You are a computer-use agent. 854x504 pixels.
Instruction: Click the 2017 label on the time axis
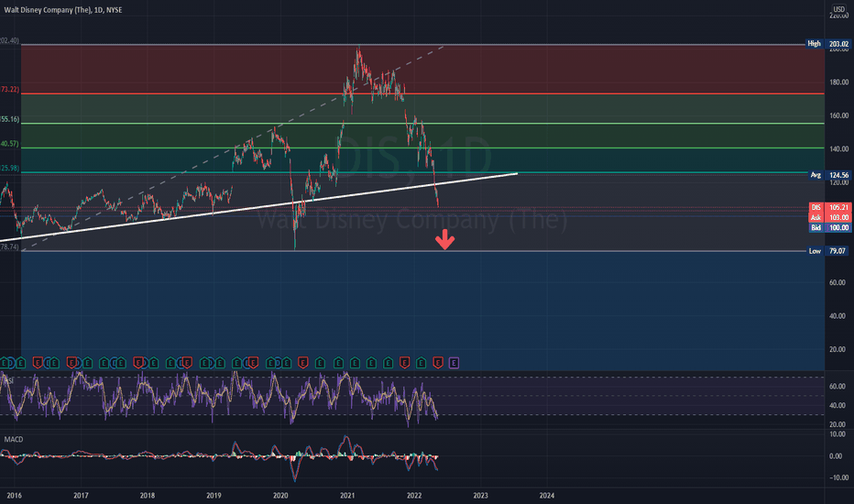81,495
